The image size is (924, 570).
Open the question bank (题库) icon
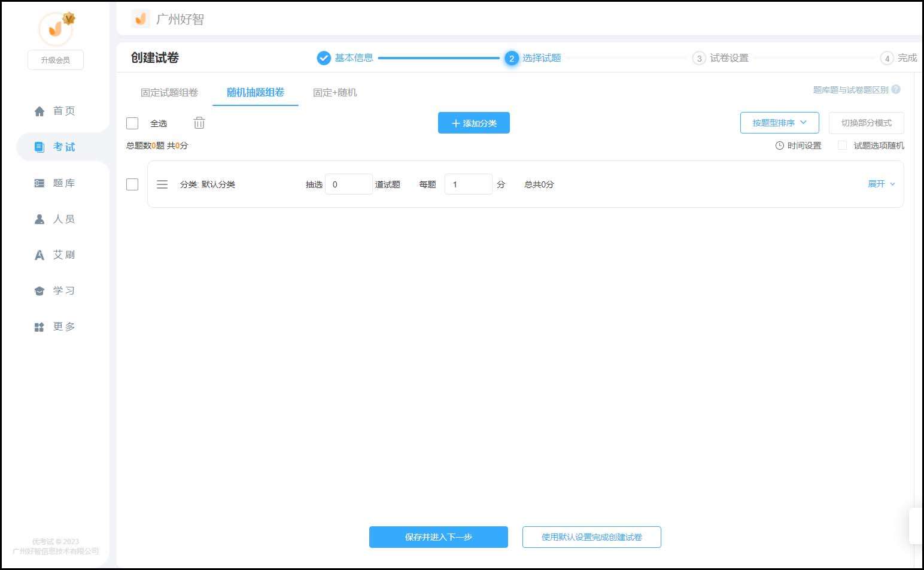coord(39,183)
